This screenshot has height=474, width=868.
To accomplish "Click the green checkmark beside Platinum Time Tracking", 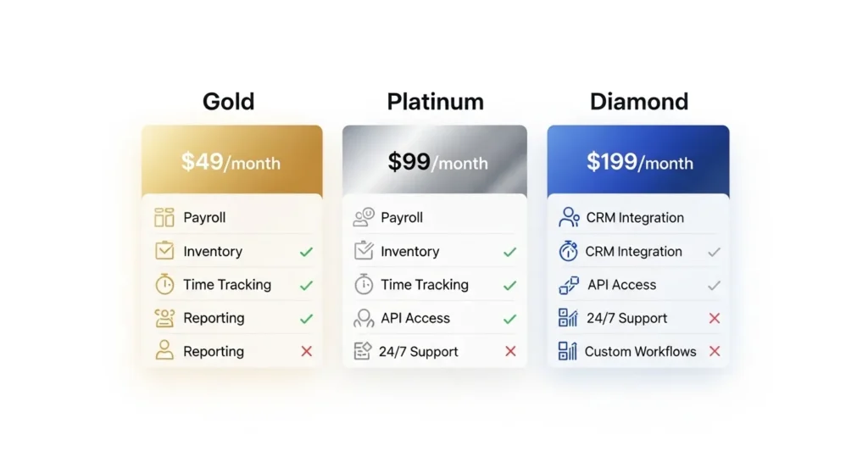I will pos(509,286).
